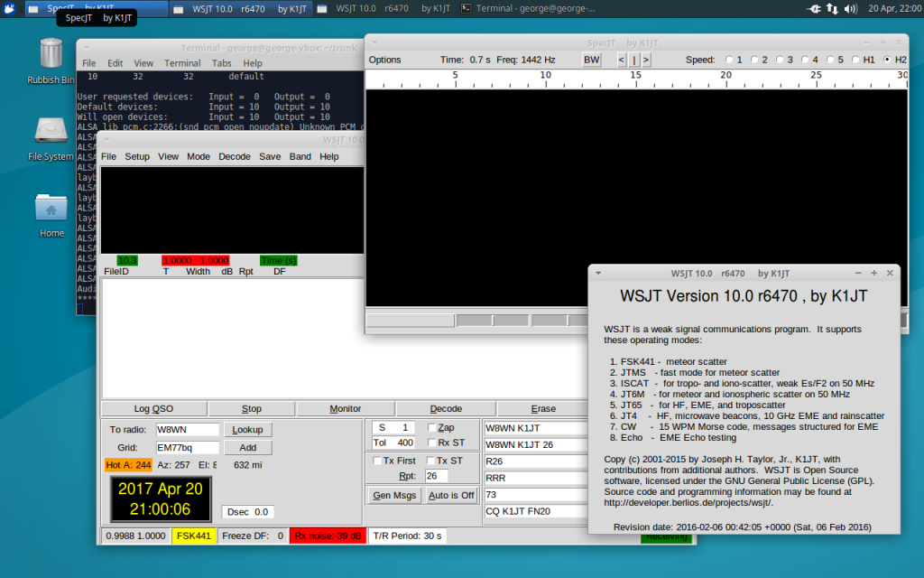Choose the H1 speed radio button
The image size is (924, 578).
[855, 60]
